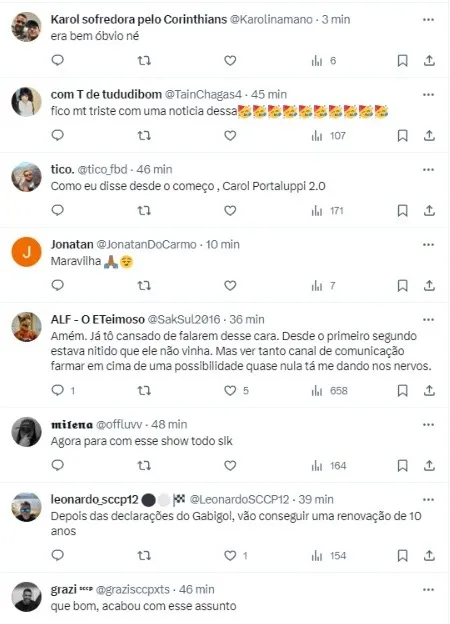View analytics showing 164 views on milena's tweet

point(329,466)
